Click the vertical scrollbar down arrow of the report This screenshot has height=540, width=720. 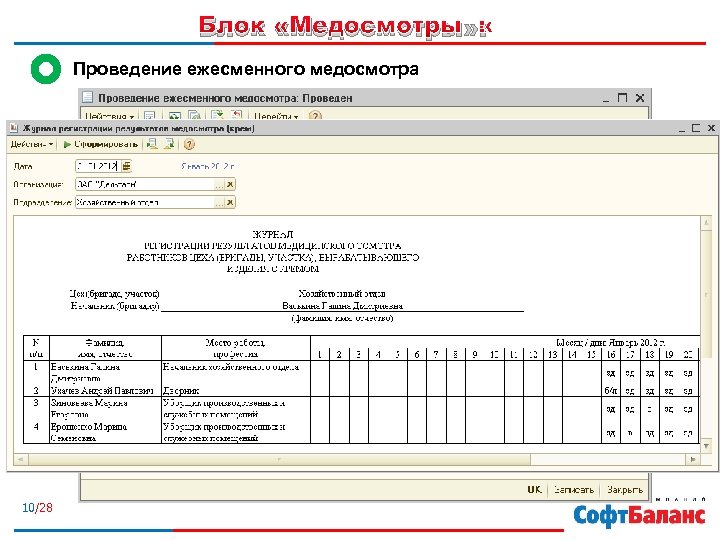click(x=706, y=445)
